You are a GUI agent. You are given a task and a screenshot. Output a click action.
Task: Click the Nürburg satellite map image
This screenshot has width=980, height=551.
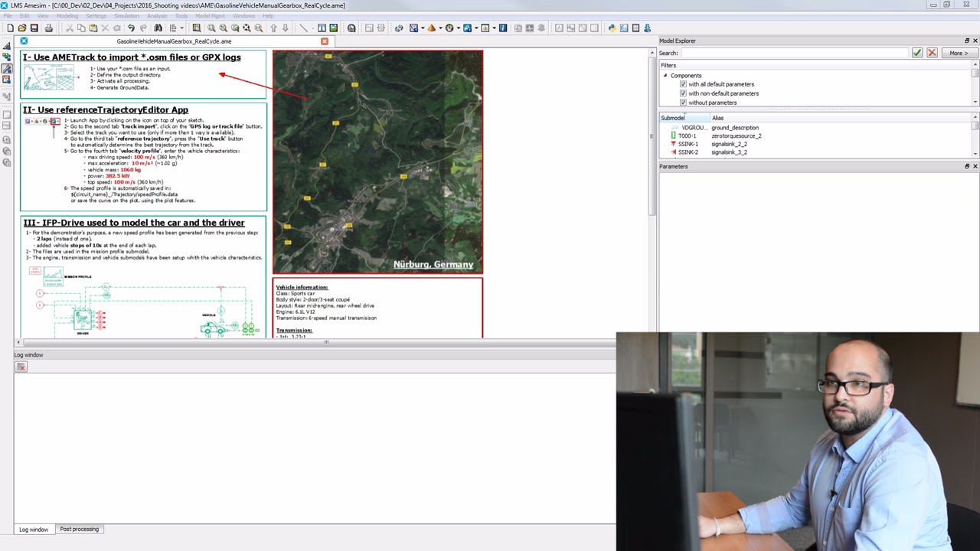[x=377, y=161]
